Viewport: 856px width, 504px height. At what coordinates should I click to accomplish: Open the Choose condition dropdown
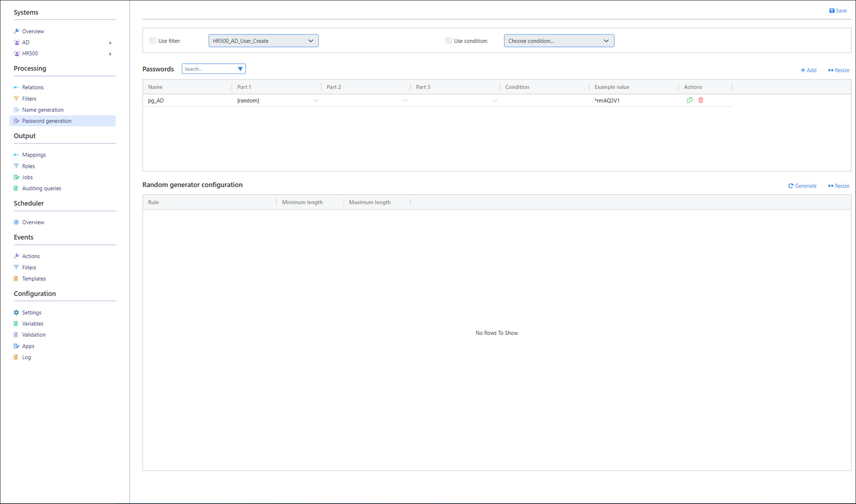[x=559, y=41]
